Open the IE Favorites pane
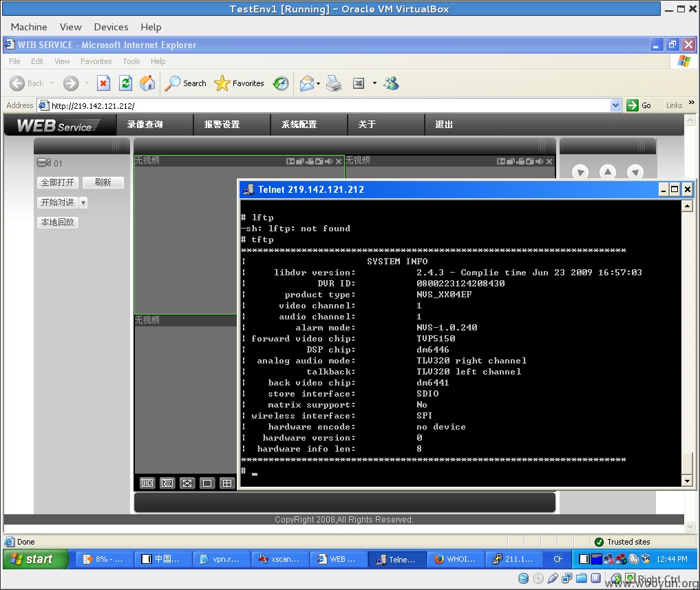 239,83
